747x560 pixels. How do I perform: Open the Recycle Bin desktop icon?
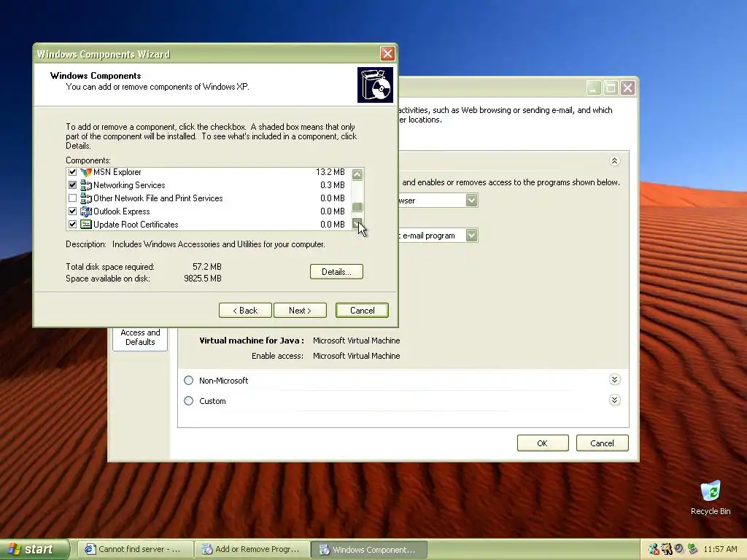pos(711,497)
